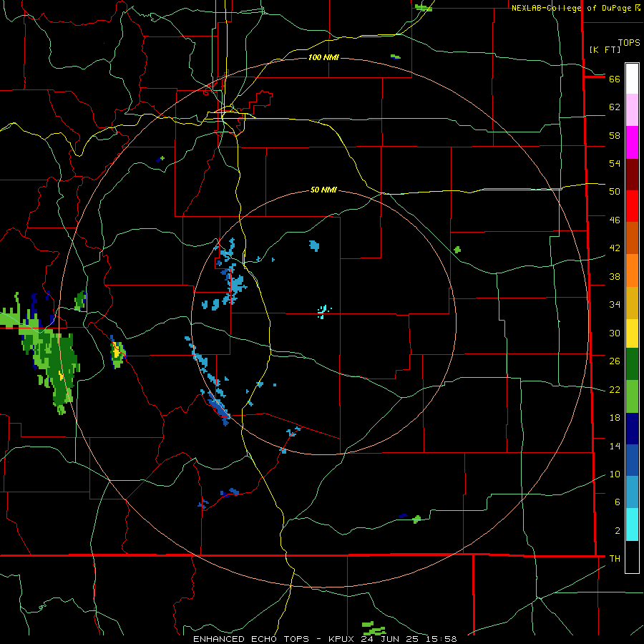Click the '42' legend value
Image resolution: width=644 pixels, height=644 pixels.
615,248
